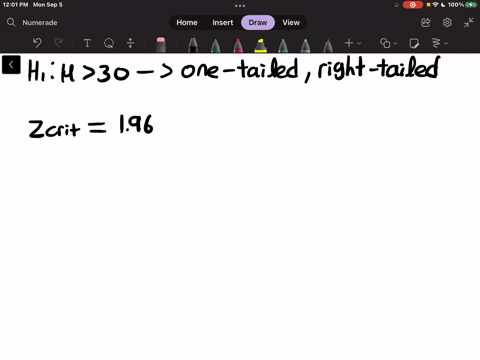Open the search magnifier icon
480x360 pixels.
[x=11, y=22]
